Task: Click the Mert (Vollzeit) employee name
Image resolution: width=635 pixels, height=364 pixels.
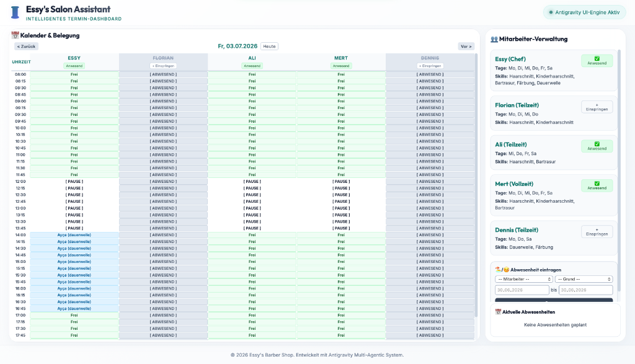Action: [x=514, y=184]
